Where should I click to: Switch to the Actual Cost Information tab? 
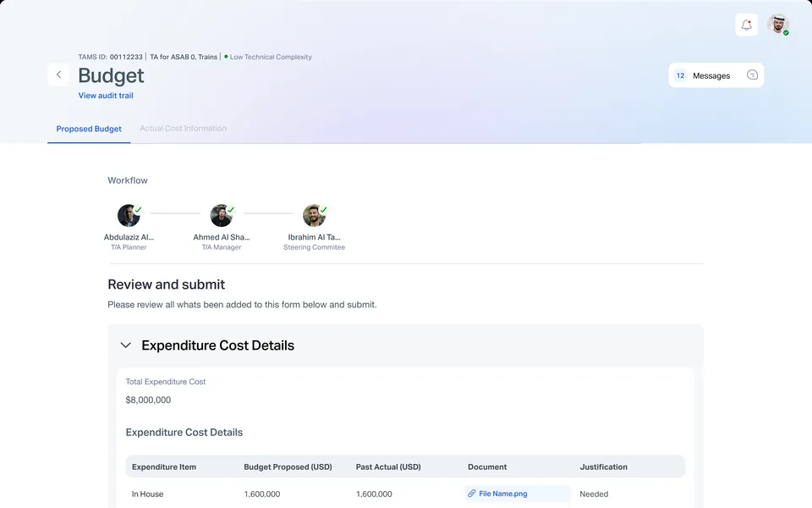tap(183, 128)
